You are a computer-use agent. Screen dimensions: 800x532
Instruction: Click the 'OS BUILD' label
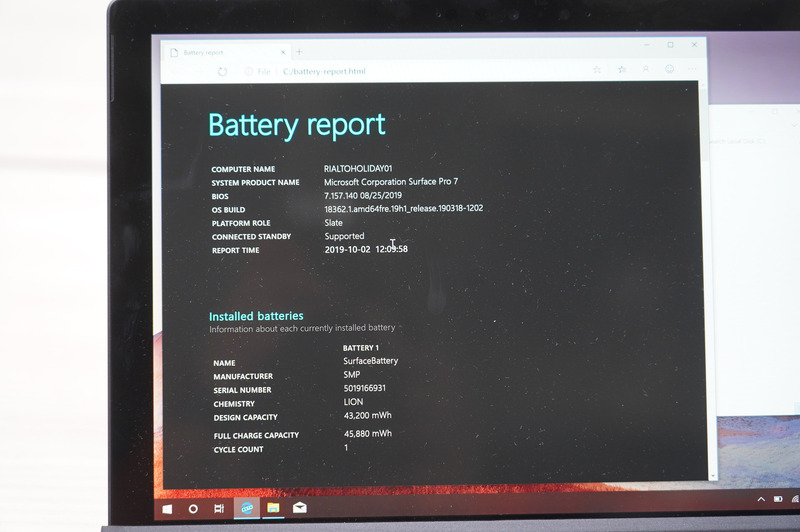point(228,210)
